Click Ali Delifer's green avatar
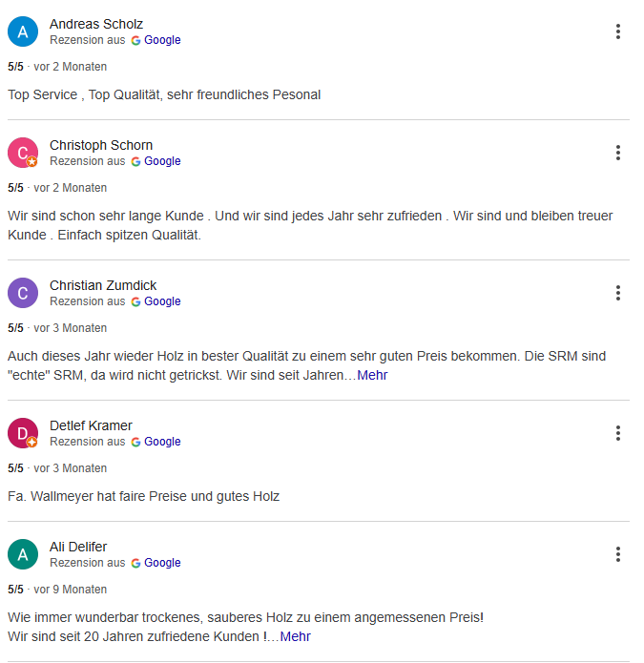Screen dimensions: 644x663 pos(23,554)
